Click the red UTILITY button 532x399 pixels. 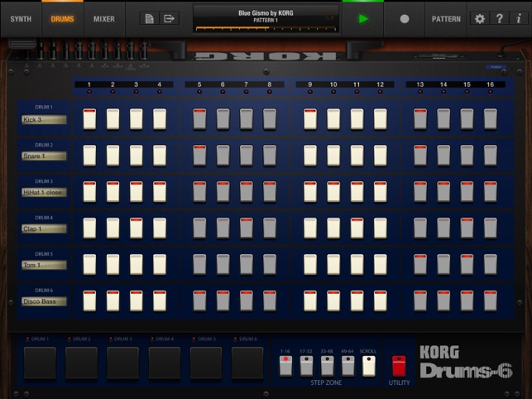tap(399, 366)
